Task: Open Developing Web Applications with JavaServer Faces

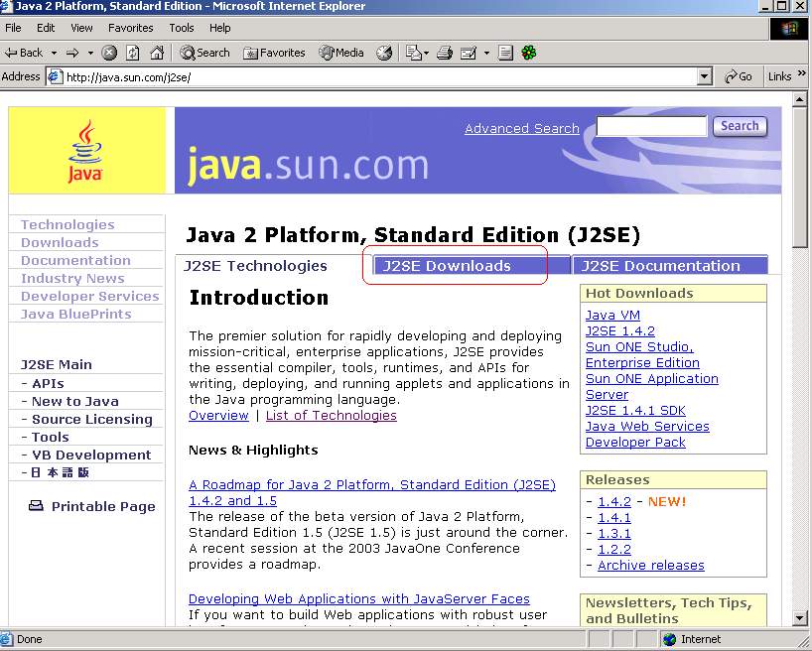Action: [x=359, y=598]
